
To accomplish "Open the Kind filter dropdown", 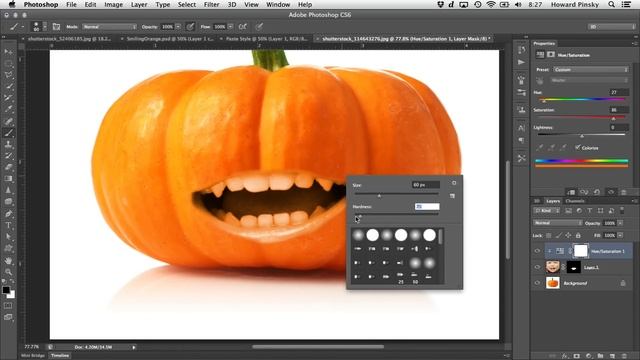I will tap(547, 211).
